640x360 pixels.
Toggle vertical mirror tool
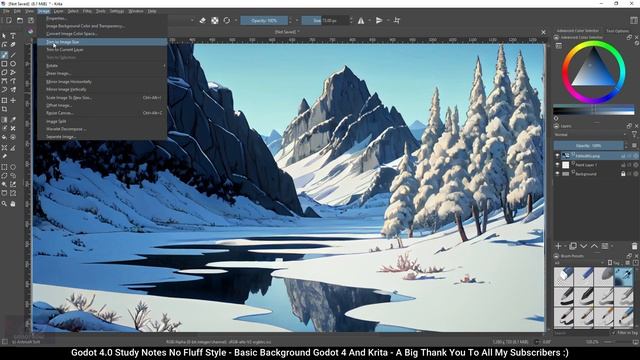pos(379,20)
